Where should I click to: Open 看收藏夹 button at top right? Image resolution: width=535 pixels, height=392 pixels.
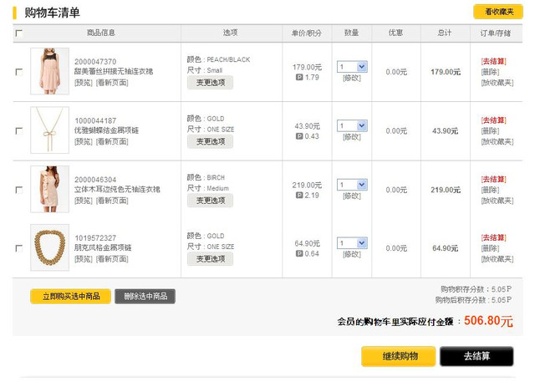[498, 12]
